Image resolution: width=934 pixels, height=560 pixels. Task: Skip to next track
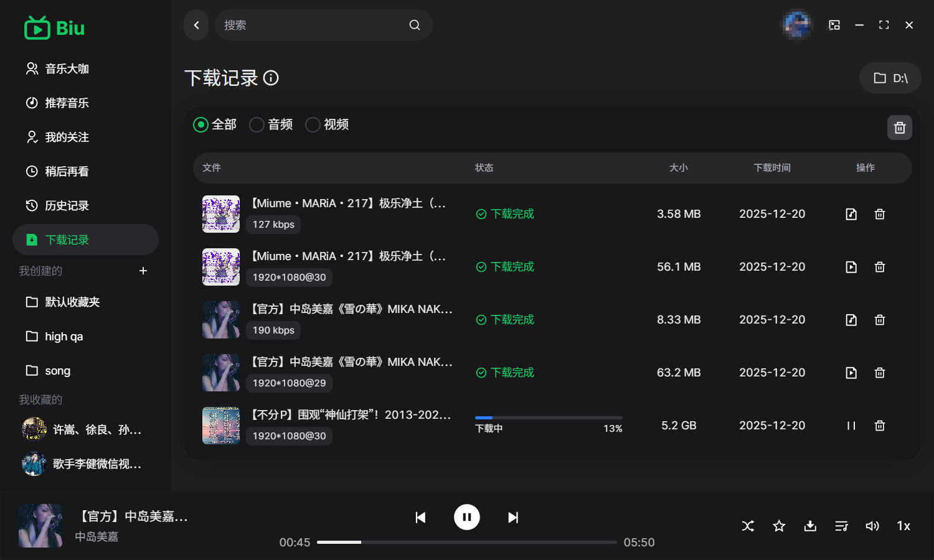513,517
